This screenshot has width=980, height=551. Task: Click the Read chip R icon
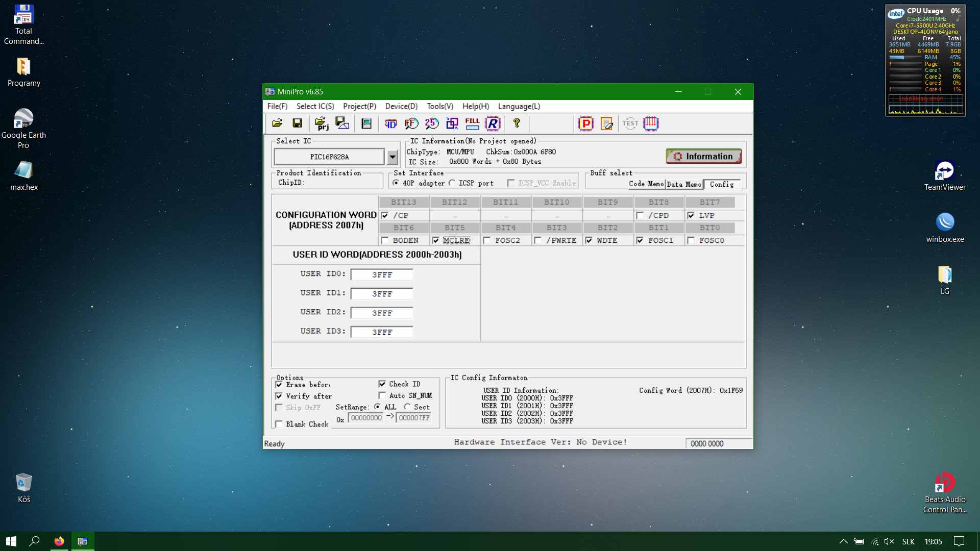click(x=493, y=123)
